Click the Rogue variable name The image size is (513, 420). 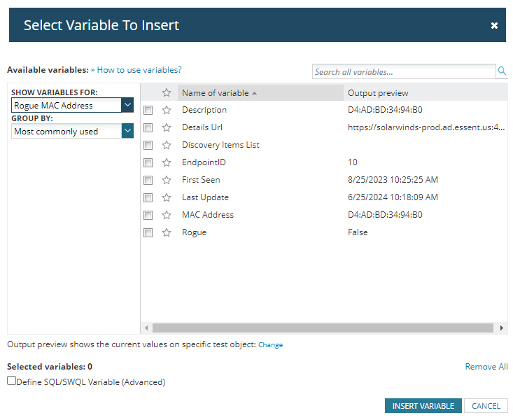tap(194, 232)
